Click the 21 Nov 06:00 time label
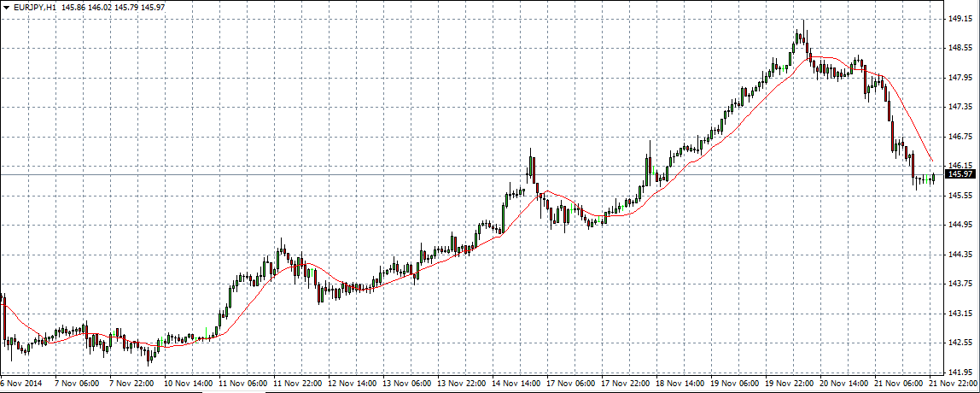Image resolution: width=980 pixels, height=393 pixels. (899, 383)
